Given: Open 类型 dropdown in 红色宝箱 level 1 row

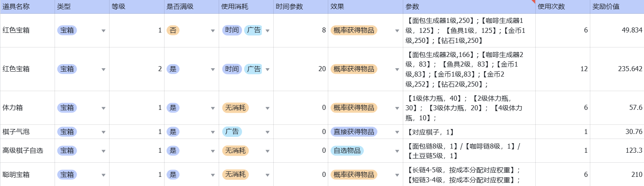Looking at the screenshot, I should [x=103, y=30].
